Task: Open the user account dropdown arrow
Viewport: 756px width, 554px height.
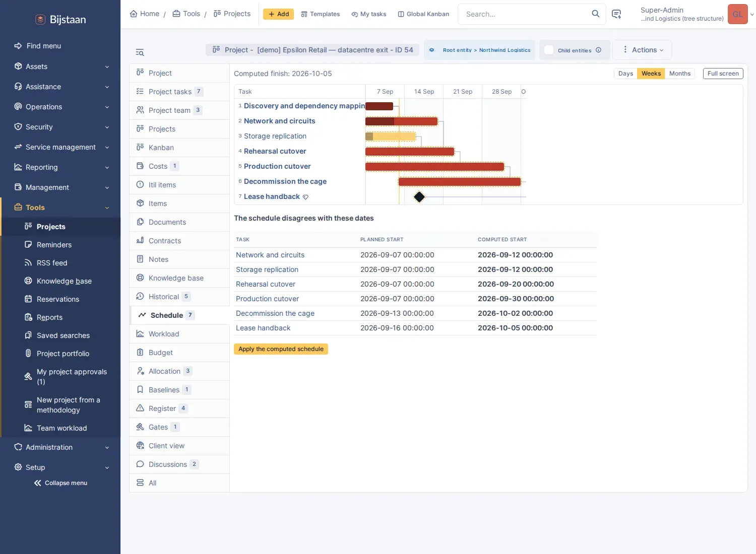Action: (752, 15)
